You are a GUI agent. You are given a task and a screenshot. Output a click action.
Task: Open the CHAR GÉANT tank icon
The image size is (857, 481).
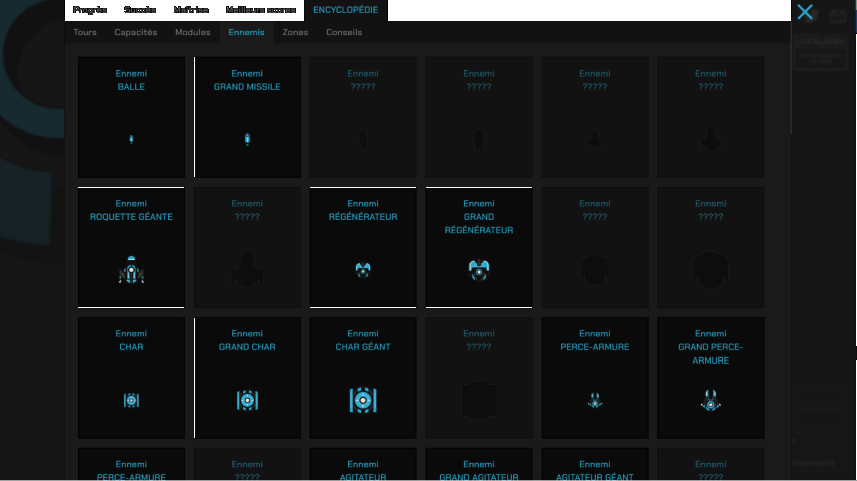[363, 401]
